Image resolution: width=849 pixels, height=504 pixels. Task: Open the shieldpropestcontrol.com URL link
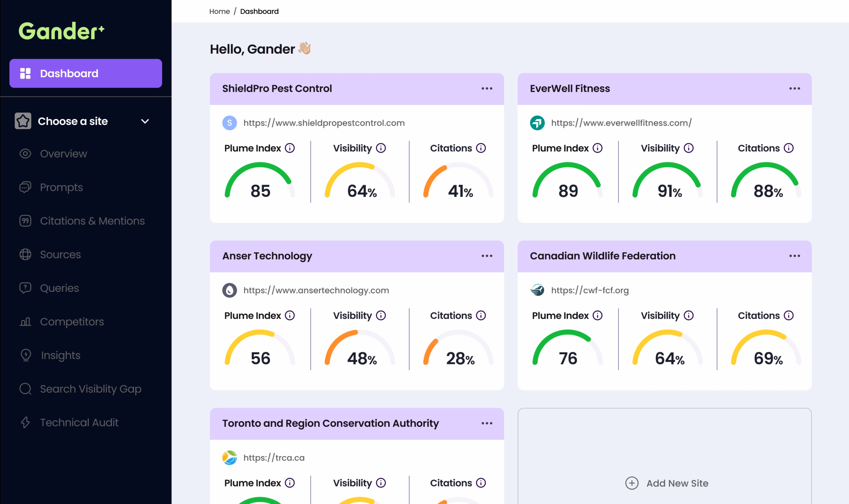click(324, 123)
